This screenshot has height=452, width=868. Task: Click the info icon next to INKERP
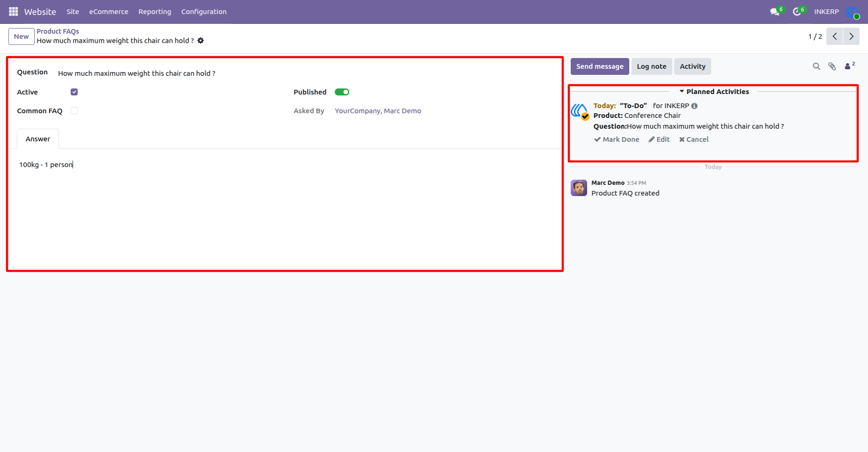pos(694,106)
